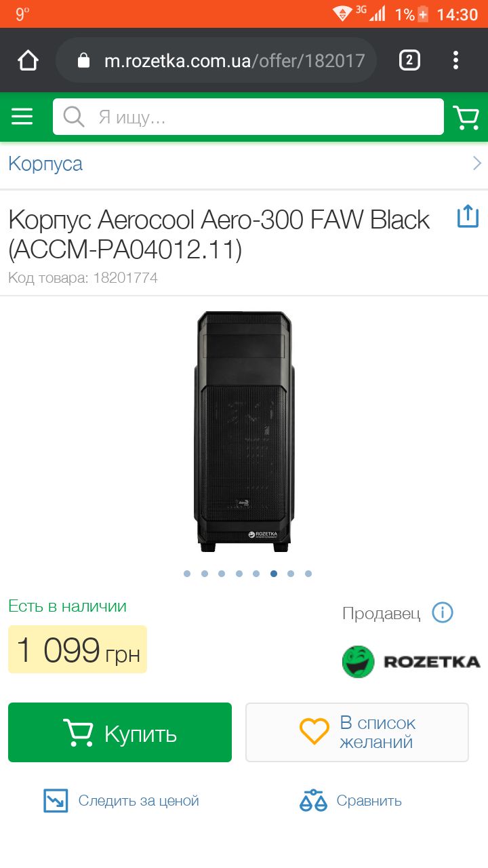Select the last image carousel dot
Image resolution: width=488 pixels, height=868 pixels.
click(x=308, y=574)
